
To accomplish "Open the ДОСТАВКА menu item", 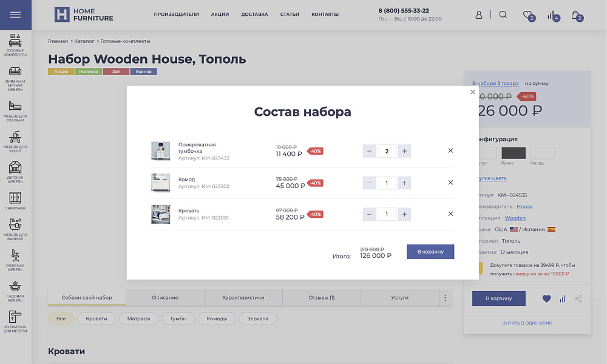I will [254, 14].
